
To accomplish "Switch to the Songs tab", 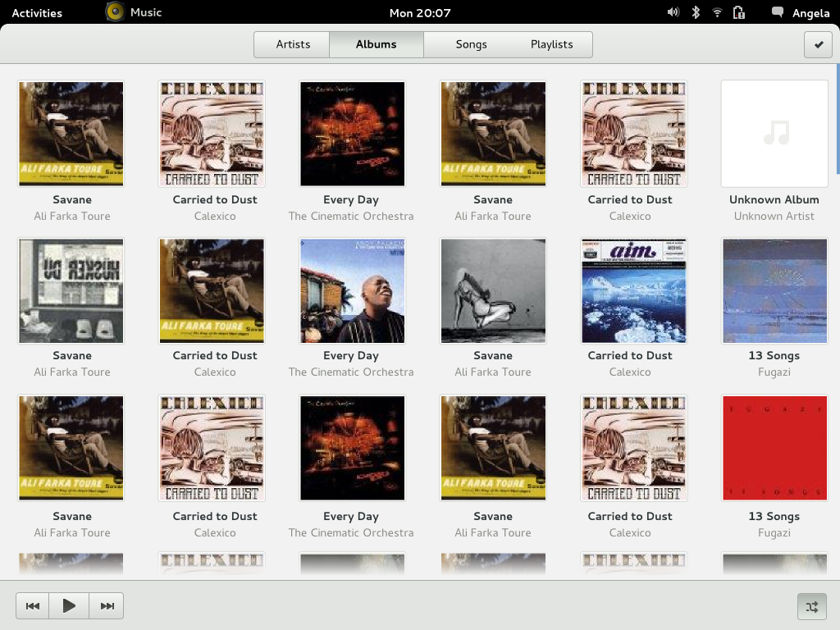I will coord(471,44).
